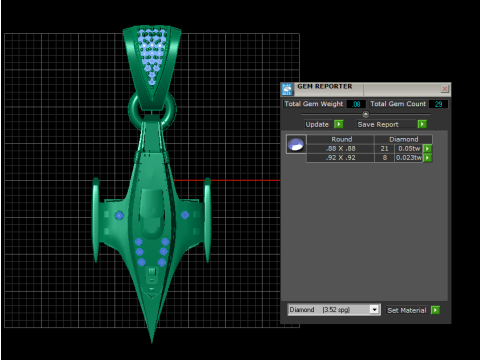Select the blue gem on the right wing
The image size is (480, 360).
pyautogui.click(x=185, y=215)
